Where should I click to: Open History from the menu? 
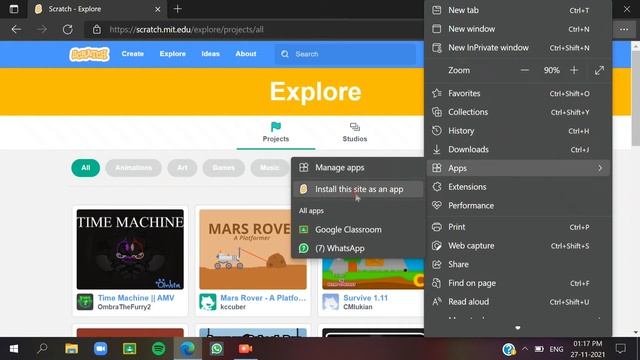pos(518,131)
